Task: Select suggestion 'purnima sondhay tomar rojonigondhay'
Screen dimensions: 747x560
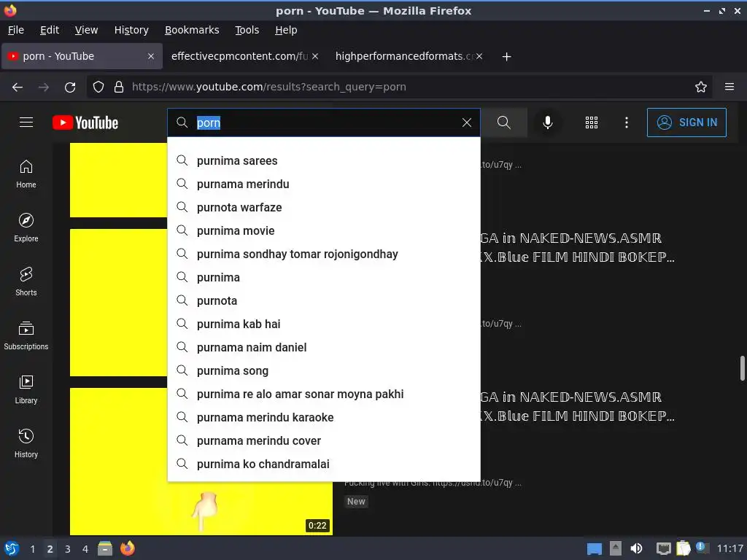Action: (x=324, y=254)
